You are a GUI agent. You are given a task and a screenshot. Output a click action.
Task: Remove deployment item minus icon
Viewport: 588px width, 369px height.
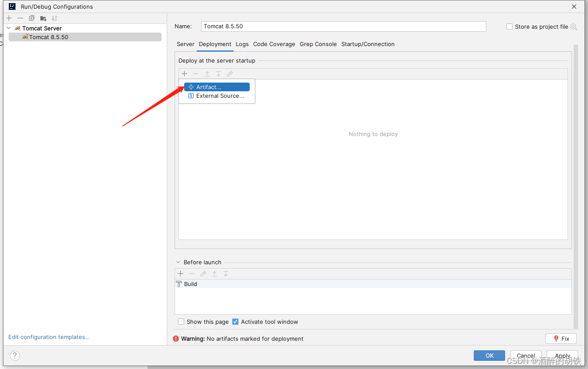click(195, 74)
